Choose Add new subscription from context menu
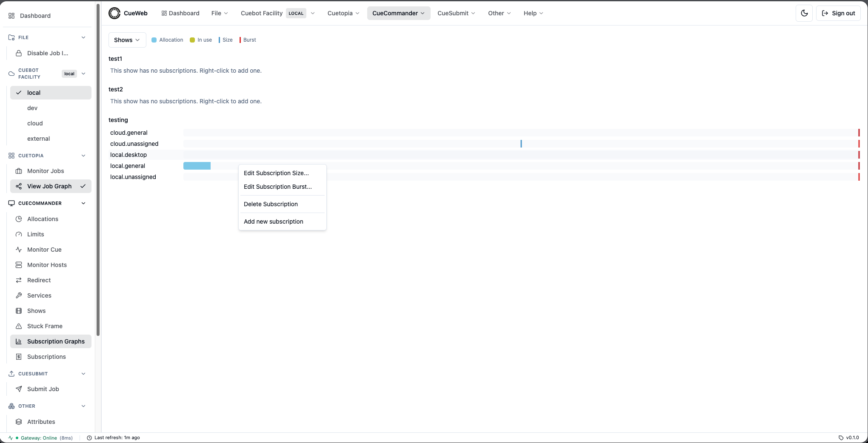 (x=283, y=221)
